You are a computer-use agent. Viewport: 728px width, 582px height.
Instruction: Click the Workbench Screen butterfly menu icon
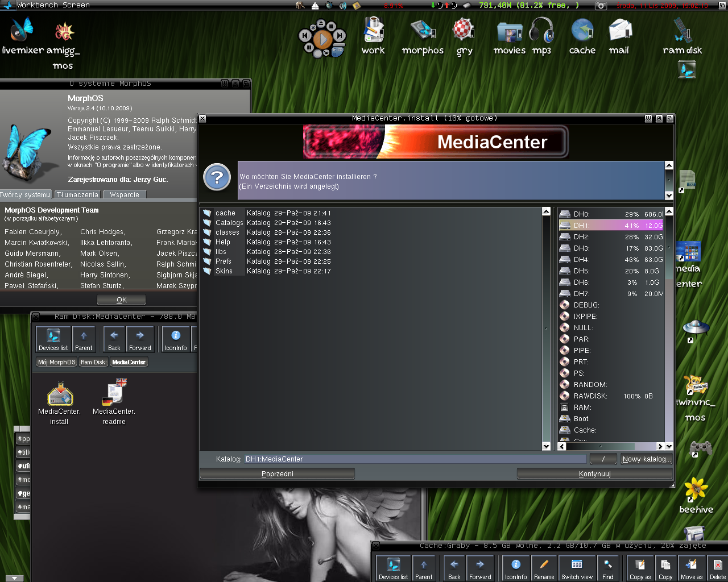7,5
